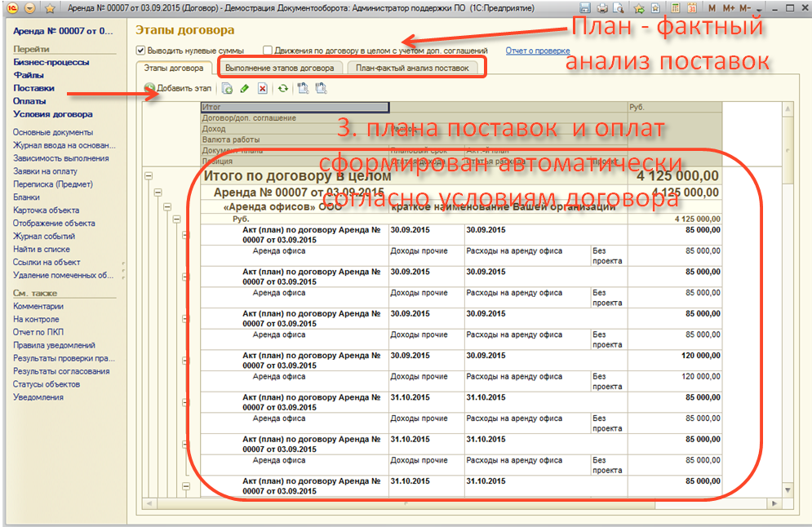The height and width of the screenshot is (527, 812).
Task: Click the green Add stage (Добавить этап) icon
Action: [x=149, y=88]
